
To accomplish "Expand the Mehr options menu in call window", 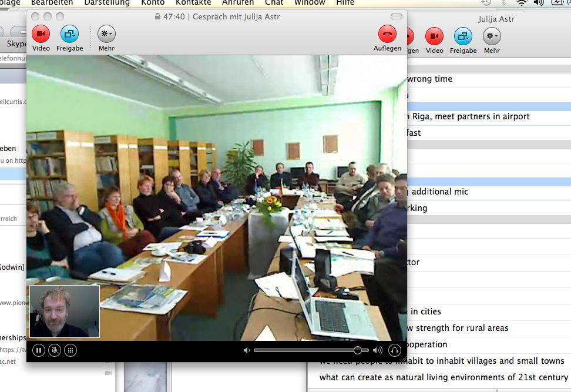I will (106, 35).
